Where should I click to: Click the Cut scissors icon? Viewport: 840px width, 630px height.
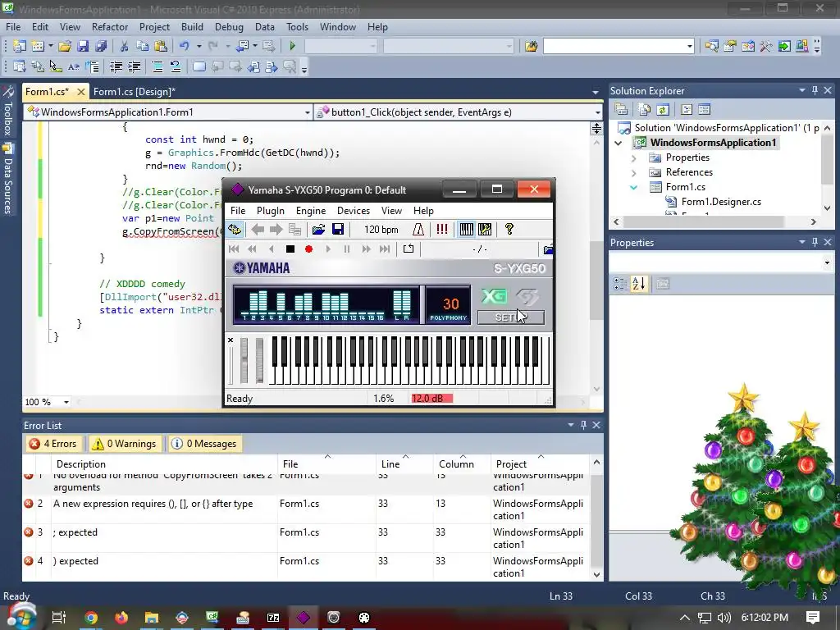click(125, 46)
